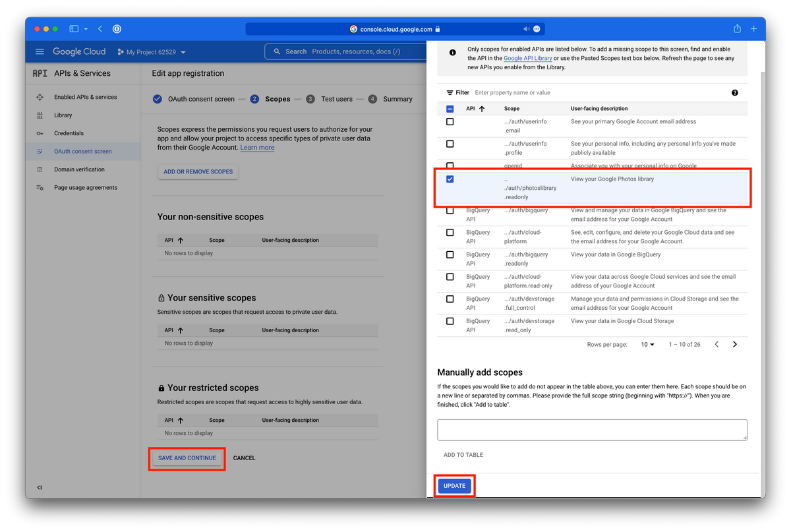Check the userinfo.profile scope checkbox
Viewport: 791px width, 532px height.
pyautogui.click(x=450, y=144)
